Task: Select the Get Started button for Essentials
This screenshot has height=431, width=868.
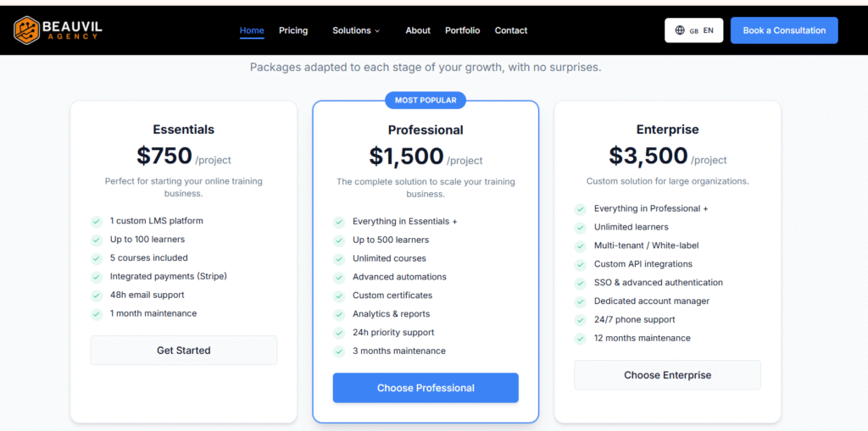Action: [x=184, y=351]
